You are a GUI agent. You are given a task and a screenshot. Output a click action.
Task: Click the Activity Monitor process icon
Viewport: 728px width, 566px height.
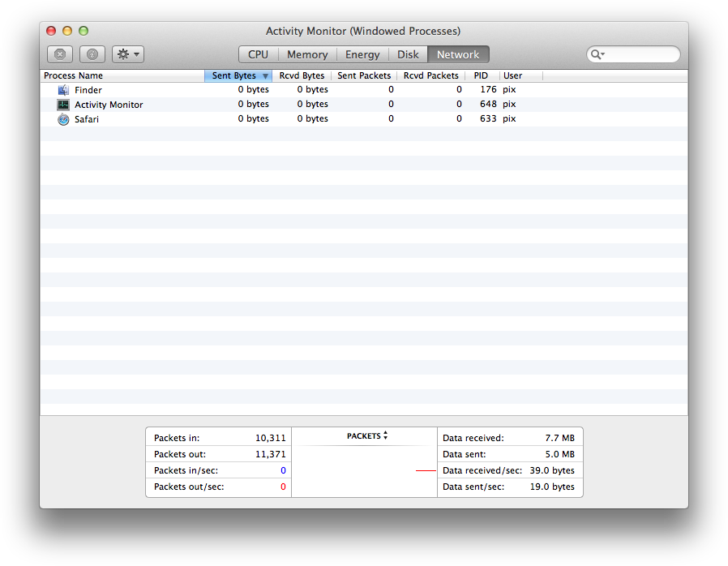click(x=63, y=105)
